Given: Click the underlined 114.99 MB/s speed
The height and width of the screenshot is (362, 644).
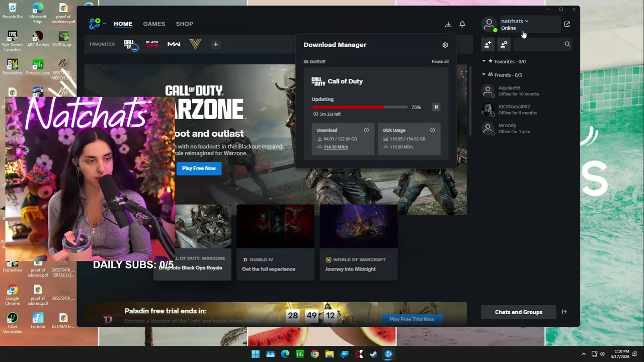Looking at the screenshot, I should [x=336, y=147].
